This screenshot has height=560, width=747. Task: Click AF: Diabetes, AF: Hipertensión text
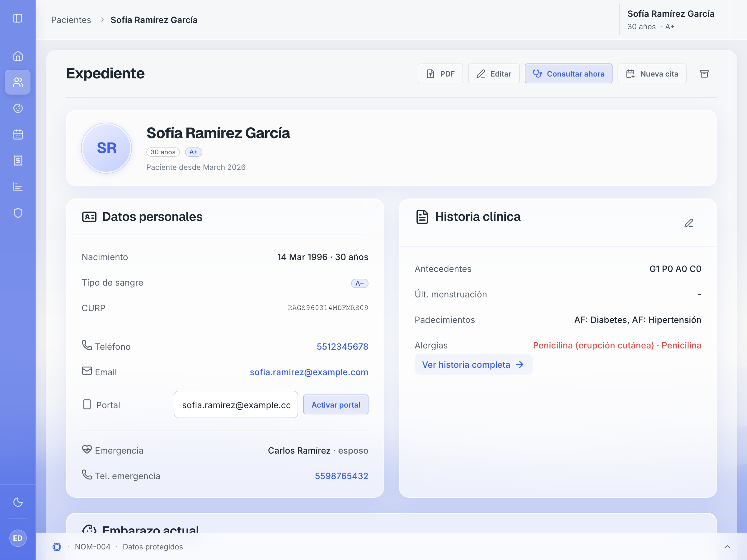tap(638, 320)
